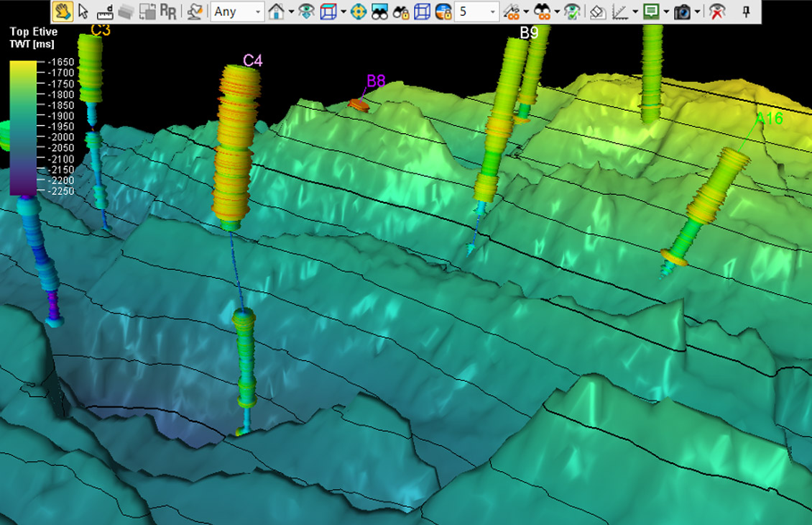The width and height of the screenshot is (812, 525).
Task: Click the C4 well label
Action: point(252,60)
